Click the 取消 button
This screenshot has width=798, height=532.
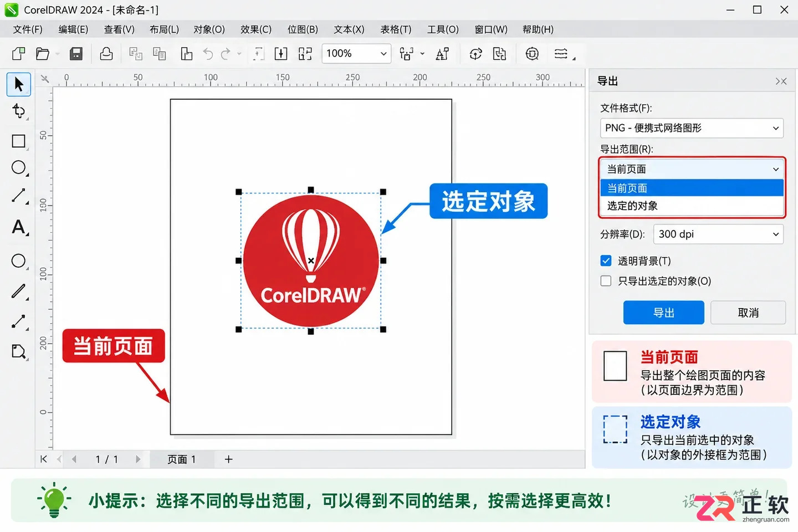748,313
